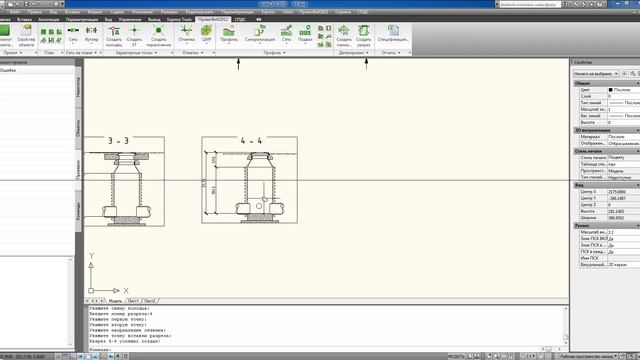Switch to the Управление ribbon tab

(130, 19)
